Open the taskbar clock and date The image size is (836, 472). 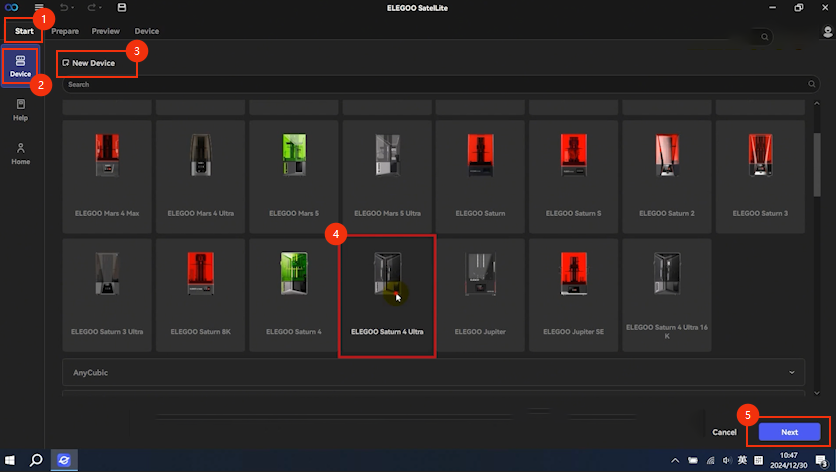click(789, 460)
